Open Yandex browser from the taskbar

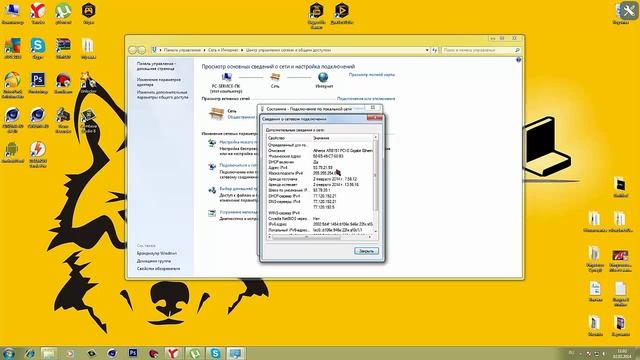pyautogui.click(x=173, y=353)
